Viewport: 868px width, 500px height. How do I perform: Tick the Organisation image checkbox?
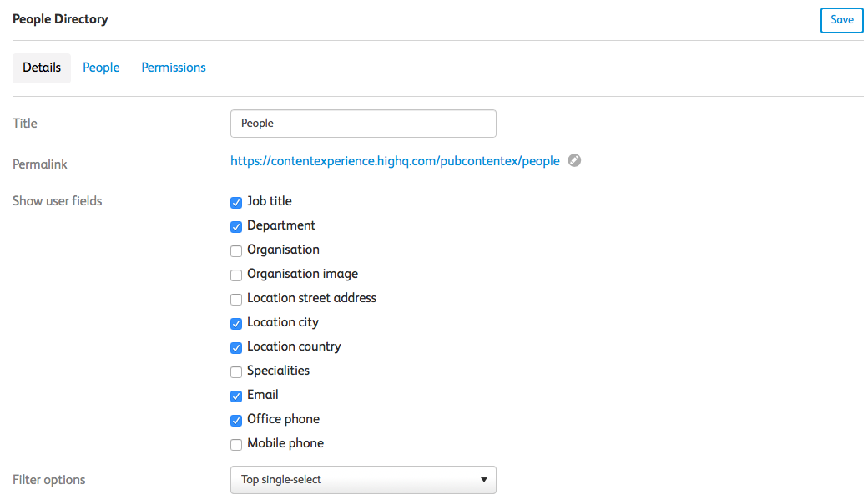[x=236, y=275]
